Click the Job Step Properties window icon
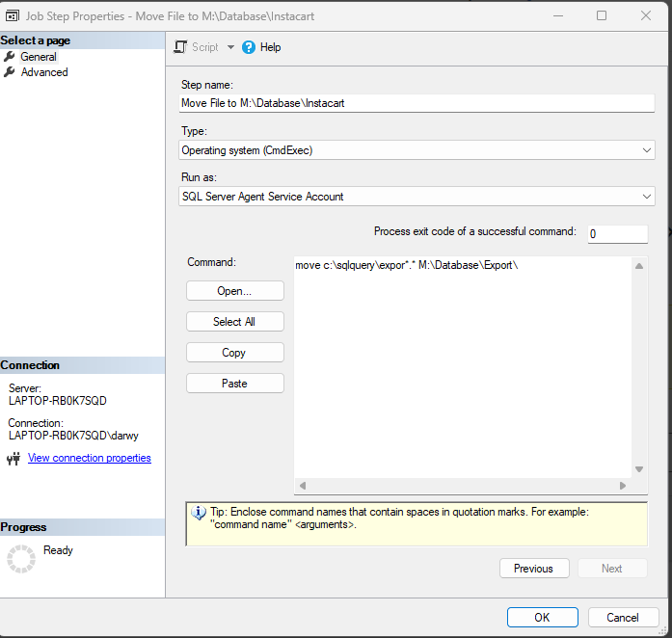 coord(10,15)
